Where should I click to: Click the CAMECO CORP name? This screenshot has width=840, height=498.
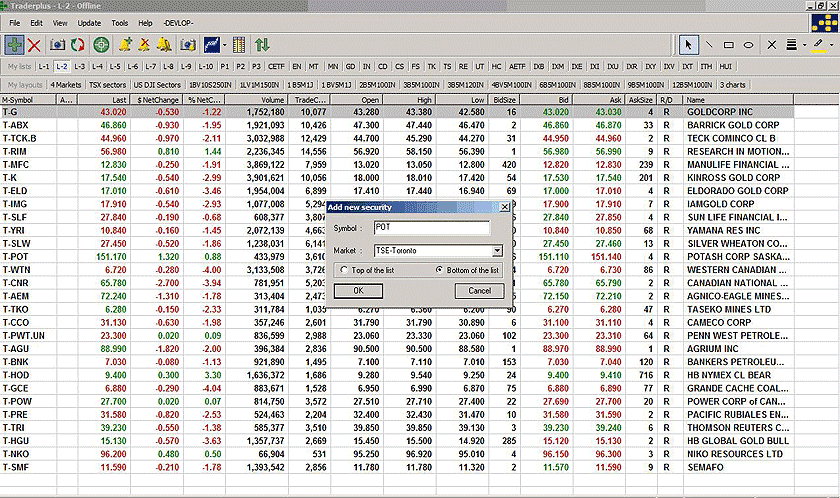click(x=719, y=322)
